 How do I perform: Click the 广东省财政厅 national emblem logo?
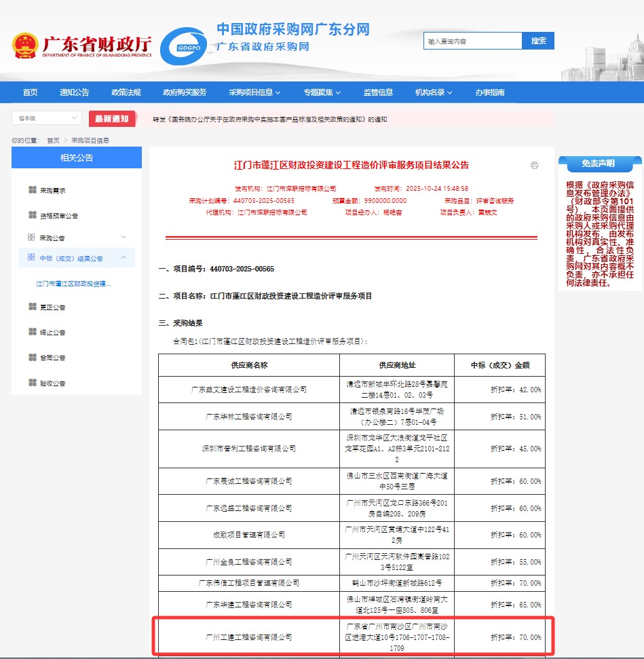tap(25, 45)
